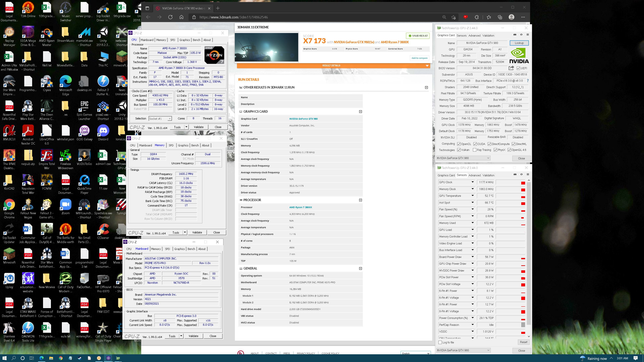Click refresh icon in GPU-Z Sensors window

click(x=522, y=174)
